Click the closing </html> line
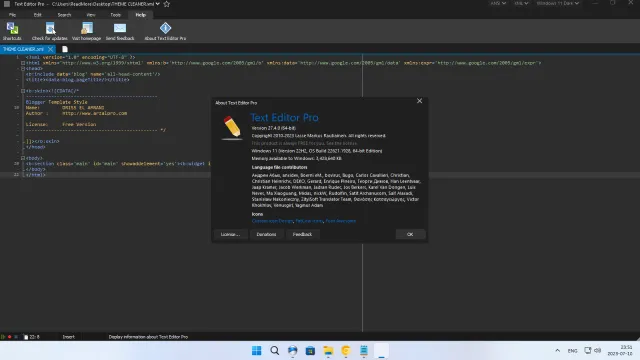 pos(36,175)
